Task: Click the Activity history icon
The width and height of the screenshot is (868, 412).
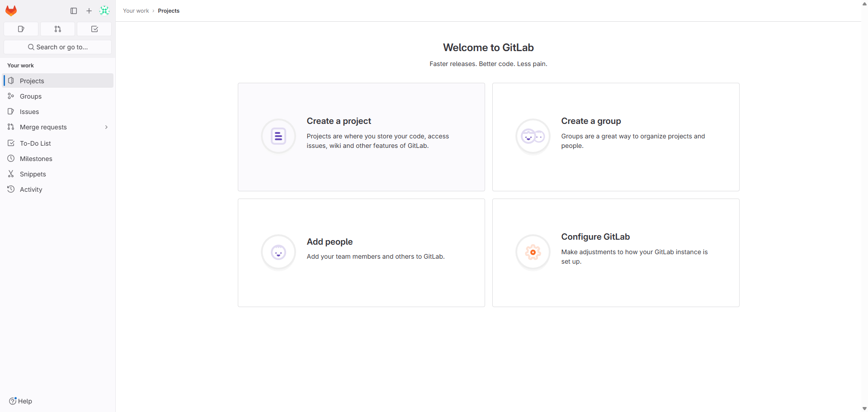Action: [11, 189]
